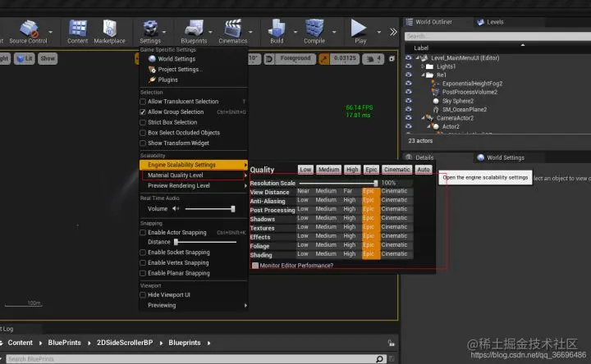Open Previewing submenu item
591x364 pixels.
tap(194, 305)
